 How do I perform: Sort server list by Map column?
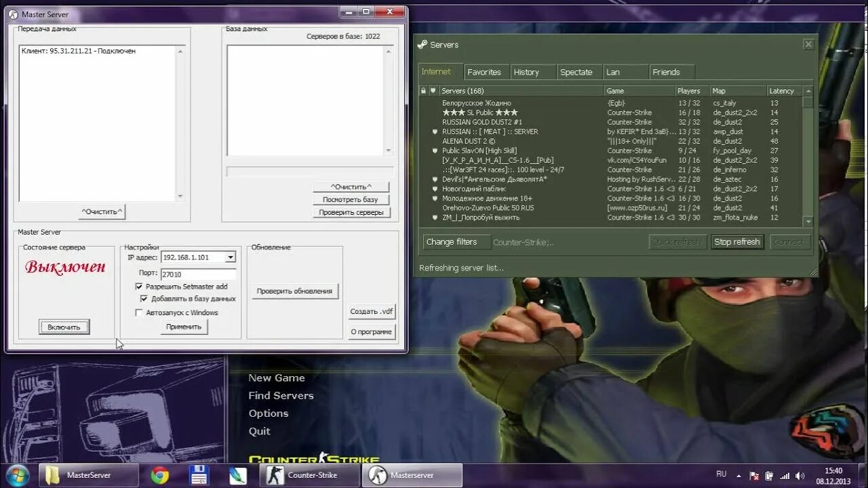tap(738, 91)
